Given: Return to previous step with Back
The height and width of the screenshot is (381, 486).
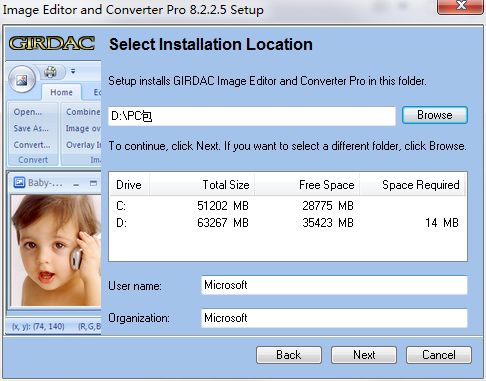Looking at the screenshot, I should [289, 355].
